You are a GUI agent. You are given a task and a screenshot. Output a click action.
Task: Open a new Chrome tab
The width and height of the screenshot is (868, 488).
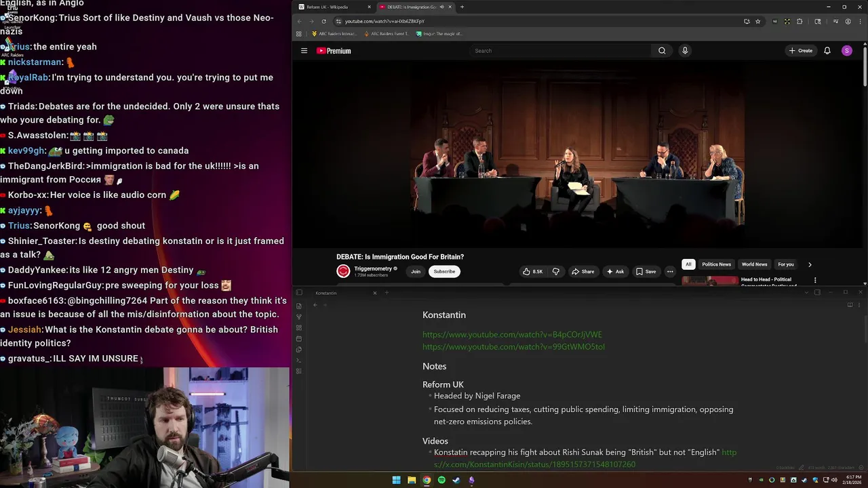pyautogui.click(x=462, y=7)
